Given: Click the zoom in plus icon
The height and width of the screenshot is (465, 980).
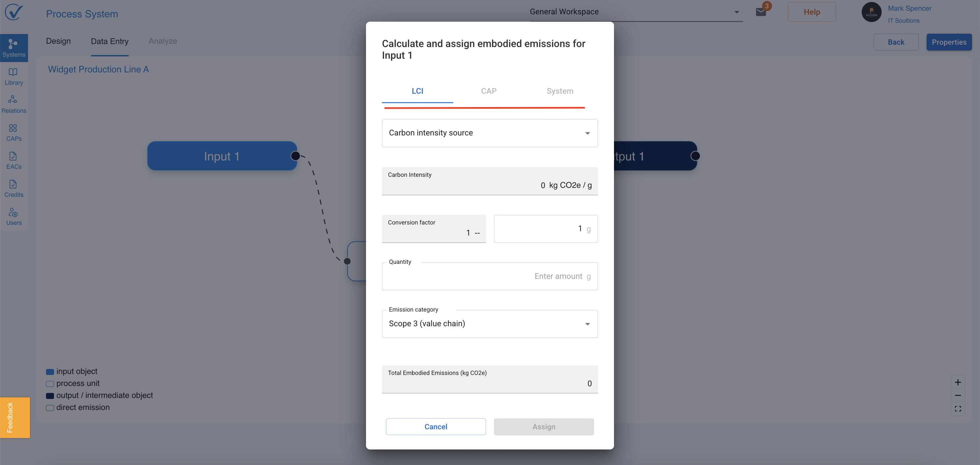Looking at the screenshot, I should pyautogui.click(x=958, y=382).
